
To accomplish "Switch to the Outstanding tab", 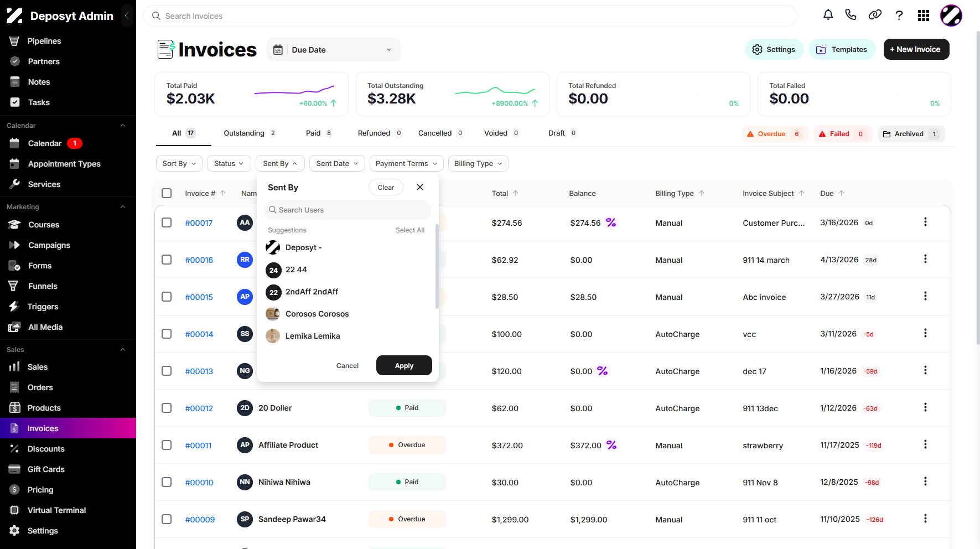I will coord(250,133).
